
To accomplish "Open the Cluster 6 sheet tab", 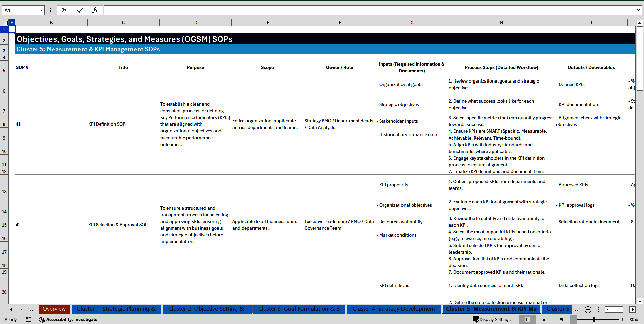I will click(x=557, y=309).
